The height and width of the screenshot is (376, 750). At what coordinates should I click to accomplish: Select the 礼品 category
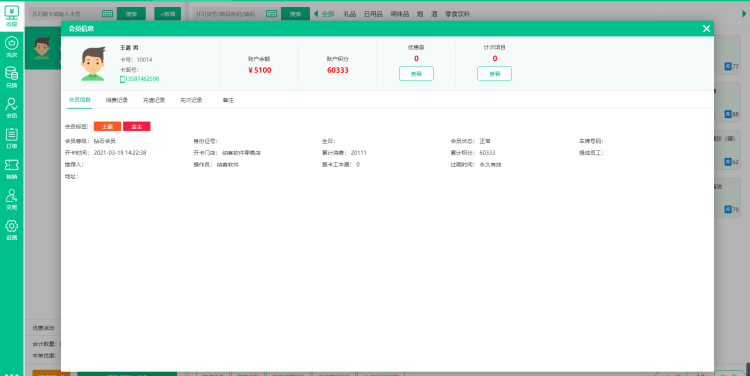[x=350, y=14]
